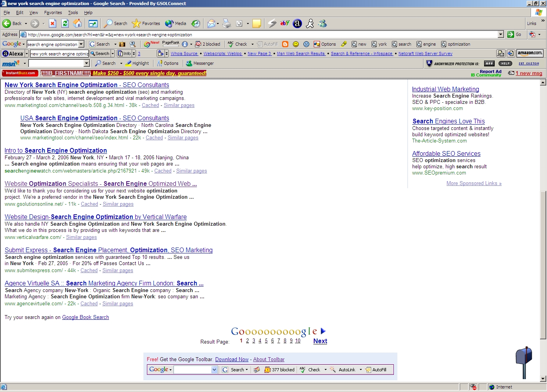Open the Favorites menu in menu bar
Image resolution: width=547 pixels, height=392 pixels.
tap(53, 12)
